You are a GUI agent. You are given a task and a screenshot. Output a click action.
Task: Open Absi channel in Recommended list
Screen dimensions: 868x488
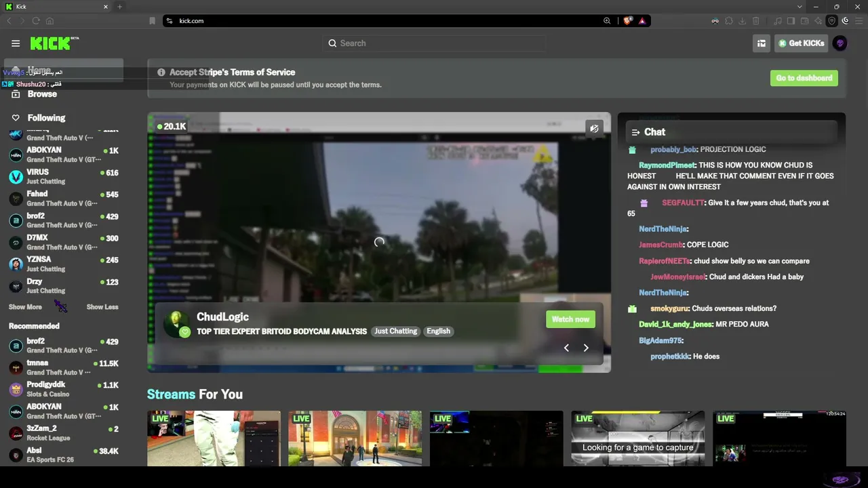click(x=63, y=455)
